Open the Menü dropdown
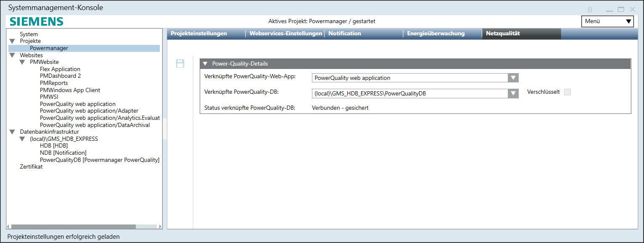 pyautogui.click(x=607, y=21)
